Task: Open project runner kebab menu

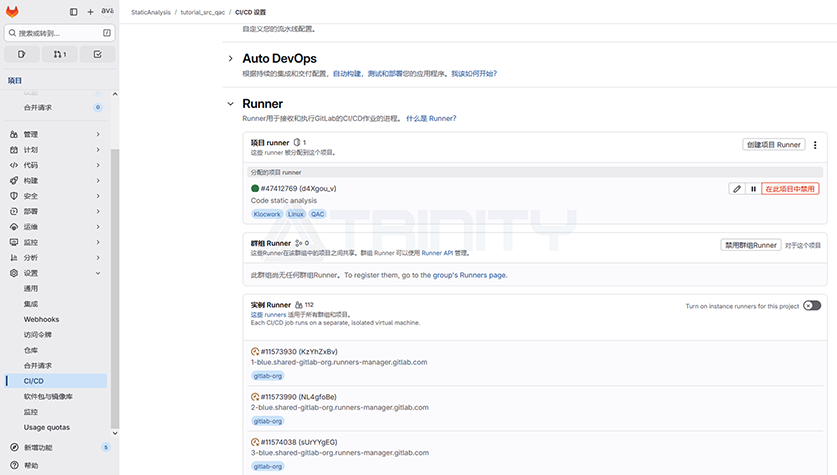Action: point(815,145)
